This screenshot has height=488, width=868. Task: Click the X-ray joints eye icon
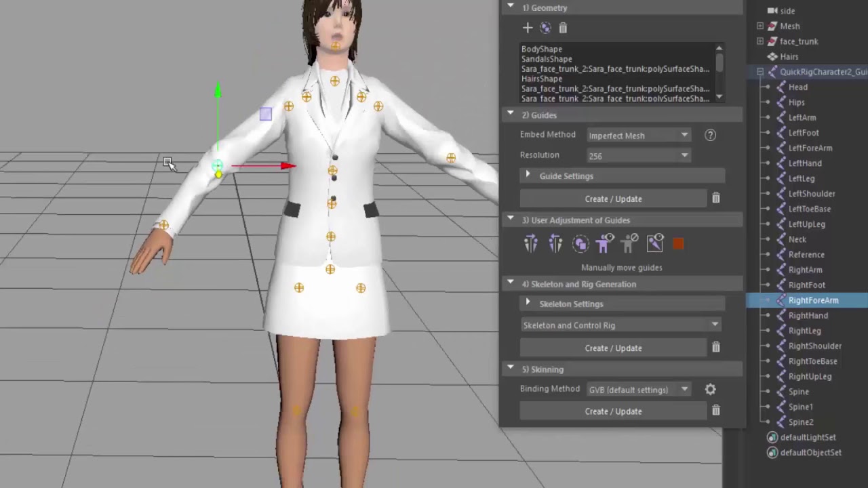tap(655, 243)
